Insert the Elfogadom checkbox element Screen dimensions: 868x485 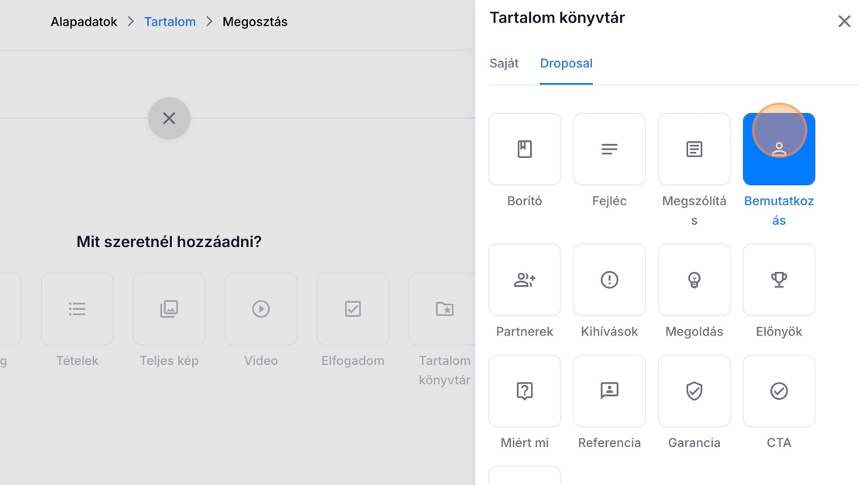coord(353,309)
